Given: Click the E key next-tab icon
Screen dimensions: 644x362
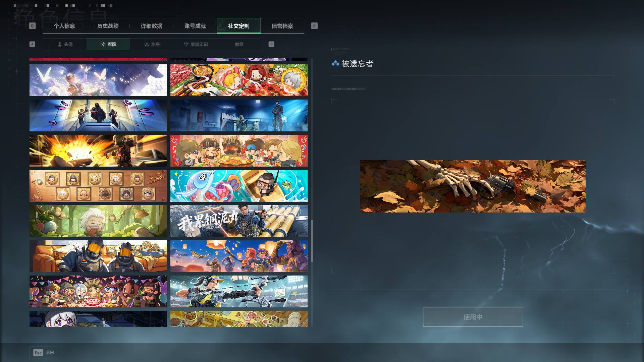Looking at the screenshot, I should [314, 26].
